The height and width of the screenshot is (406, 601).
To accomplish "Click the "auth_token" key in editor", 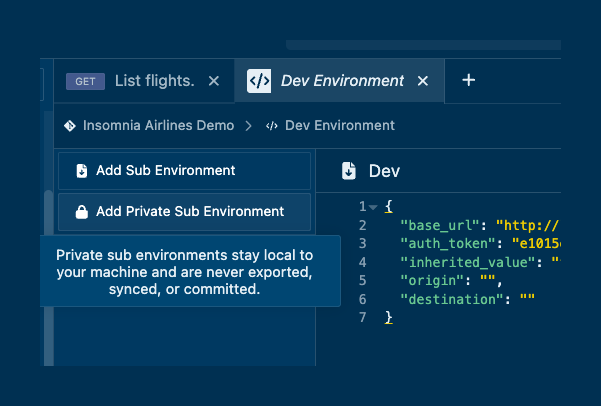I will coord(448,244).
